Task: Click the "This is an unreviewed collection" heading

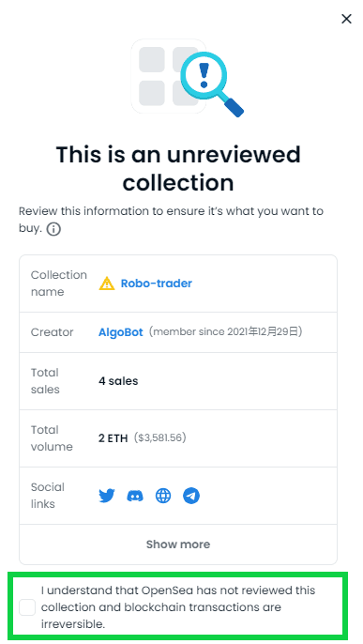Action: coord(178,168)
